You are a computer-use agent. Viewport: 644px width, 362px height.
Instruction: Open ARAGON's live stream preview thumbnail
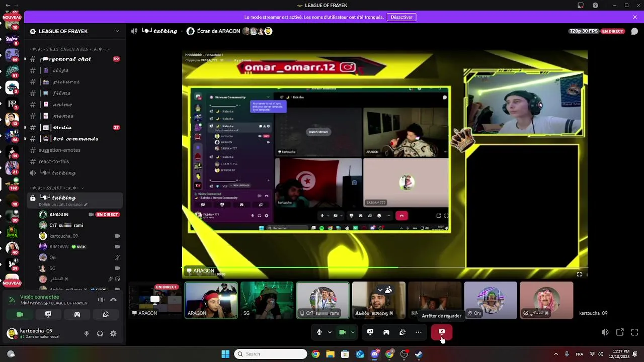(155, 300)
